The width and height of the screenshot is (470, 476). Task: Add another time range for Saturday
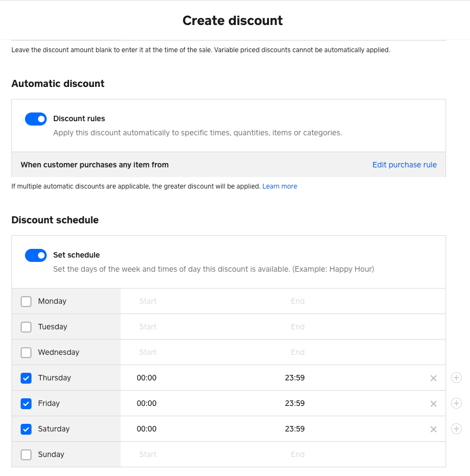[456, 429]
